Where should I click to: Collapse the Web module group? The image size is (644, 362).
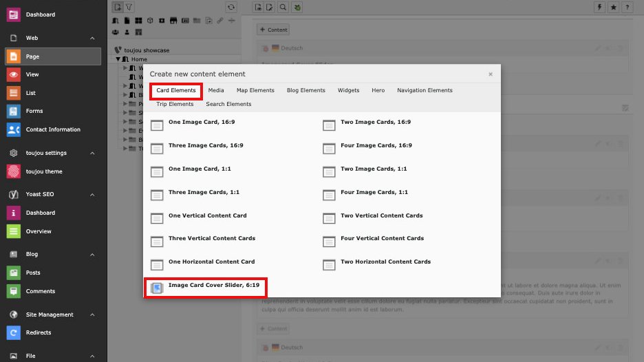tap(92, 39)
